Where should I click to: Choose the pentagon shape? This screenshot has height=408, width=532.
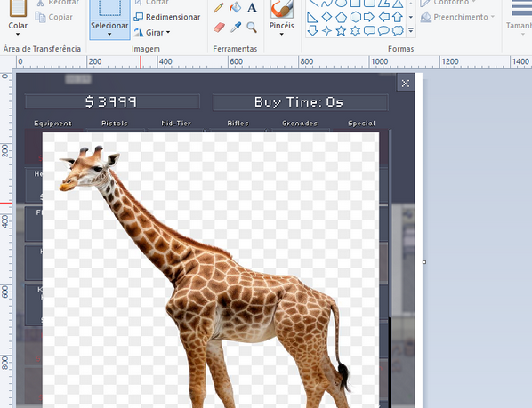(x=341, y=17)
